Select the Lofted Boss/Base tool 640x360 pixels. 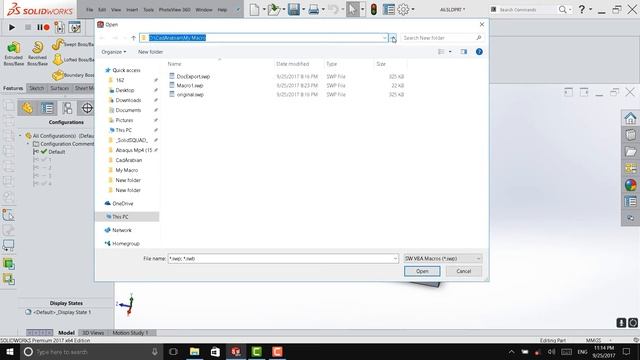click(73, 60)
